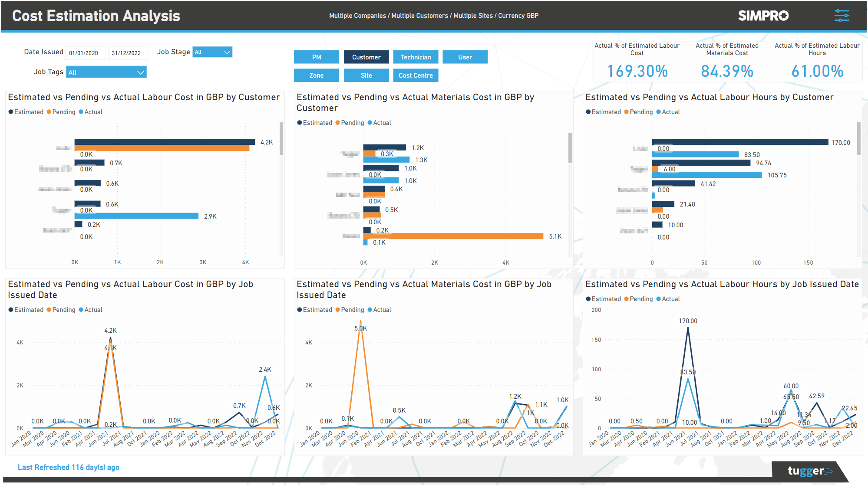Open the Job Stage dropdown
868x485 pixels.
[x=212, y=52]
